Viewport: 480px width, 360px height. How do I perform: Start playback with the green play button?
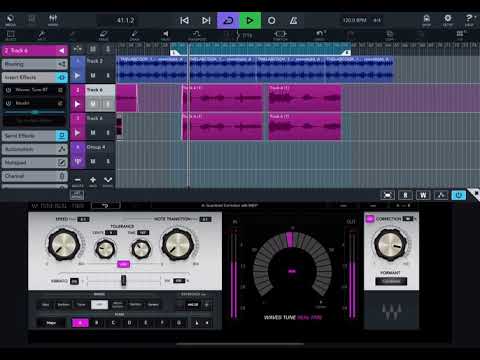point(250,21)
